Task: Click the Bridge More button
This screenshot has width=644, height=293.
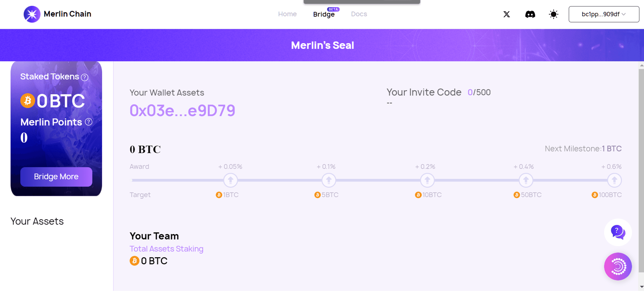Action: tap(56, 176)
